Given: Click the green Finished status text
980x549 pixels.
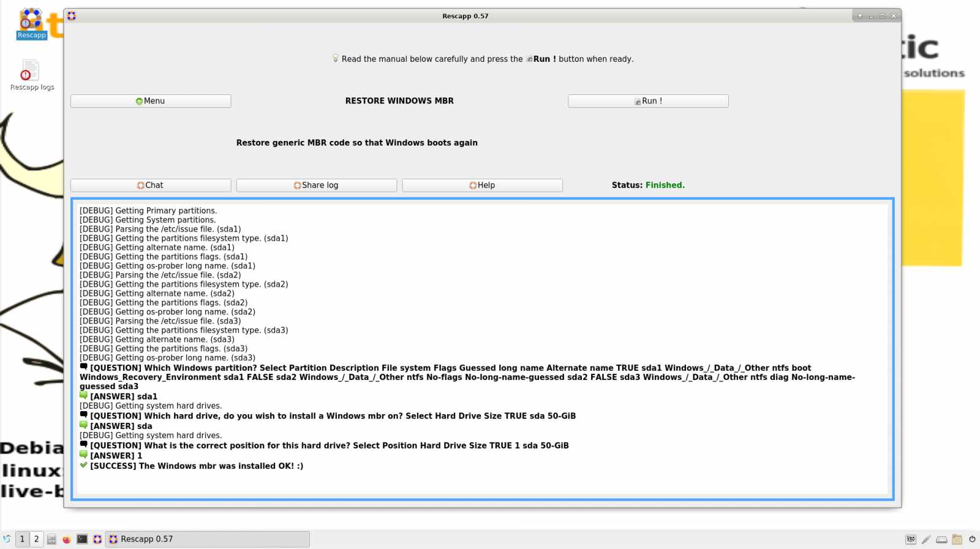Looking at the screenshot, I should [665, 185].
